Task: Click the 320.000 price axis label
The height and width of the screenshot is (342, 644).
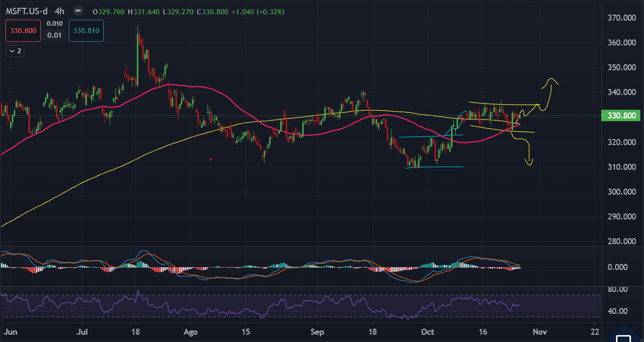Action: [x=623, y=142]
